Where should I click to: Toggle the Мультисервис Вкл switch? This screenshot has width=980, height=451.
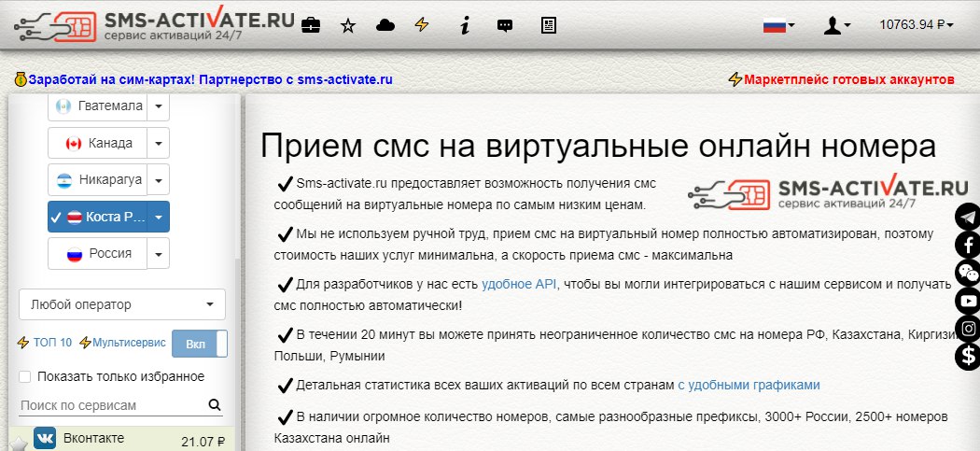(200, 344)
